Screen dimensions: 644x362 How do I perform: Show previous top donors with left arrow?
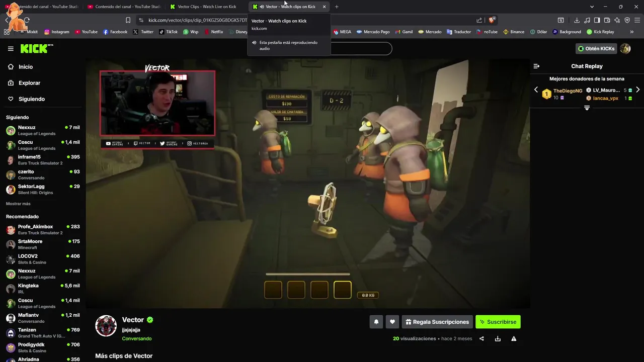click(x=536, y=90)
